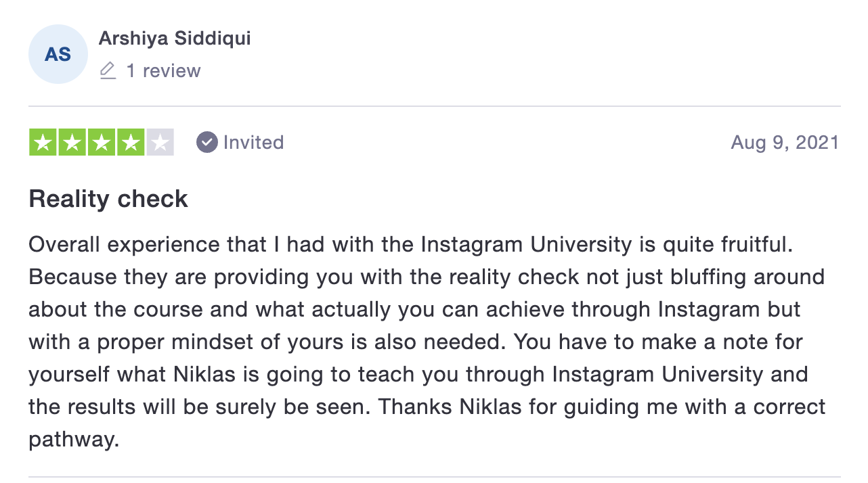Click the third green rating star
Viewport: 868px width, 483px height.
point(102,142)
